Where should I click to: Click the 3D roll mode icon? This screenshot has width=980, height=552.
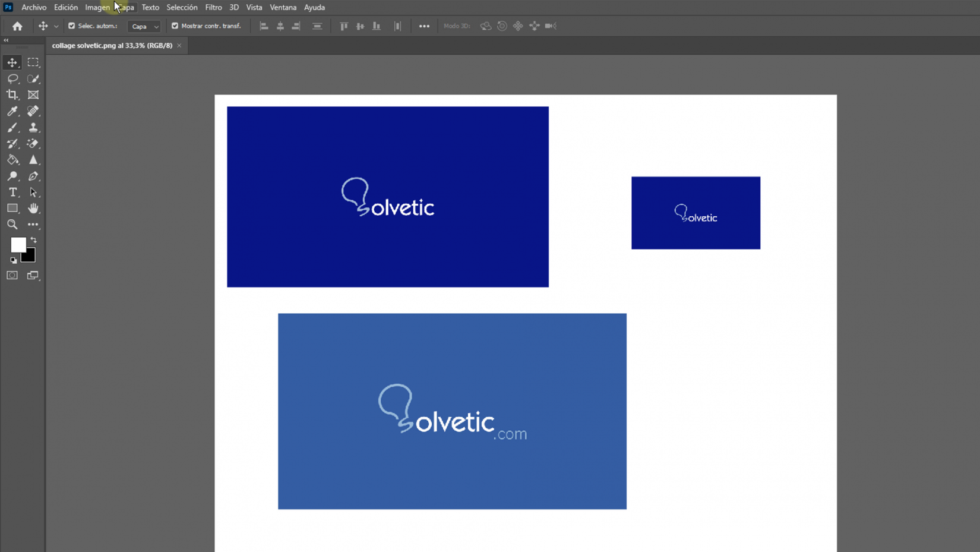(502, 26)
